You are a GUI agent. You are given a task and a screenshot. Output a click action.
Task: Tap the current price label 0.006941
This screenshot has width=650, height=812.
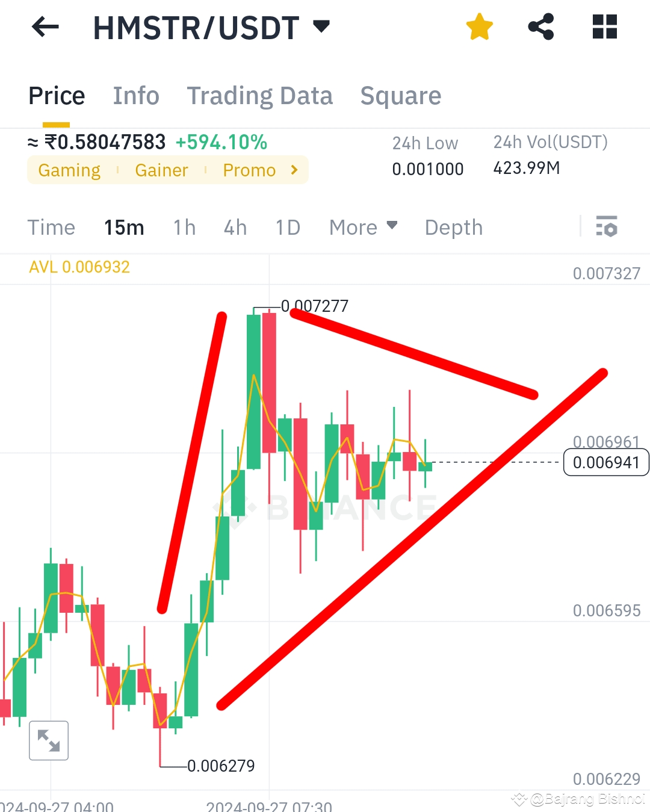pyautogui.click(x=606, y=462)
